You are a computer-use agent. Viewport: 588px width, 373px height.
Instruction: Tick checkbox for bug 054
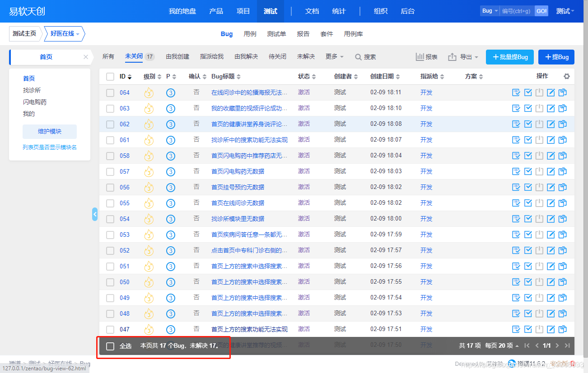(110, 219)
